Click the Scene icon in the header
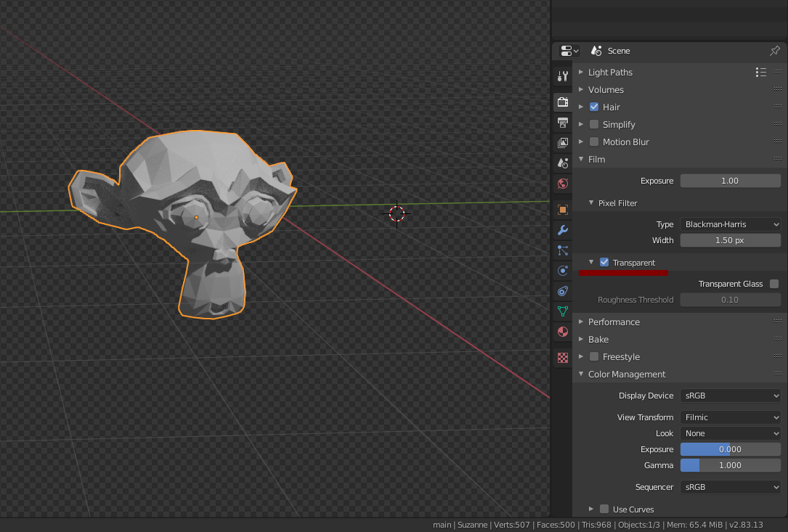This screenshot has width=788, height=532. 596,51
